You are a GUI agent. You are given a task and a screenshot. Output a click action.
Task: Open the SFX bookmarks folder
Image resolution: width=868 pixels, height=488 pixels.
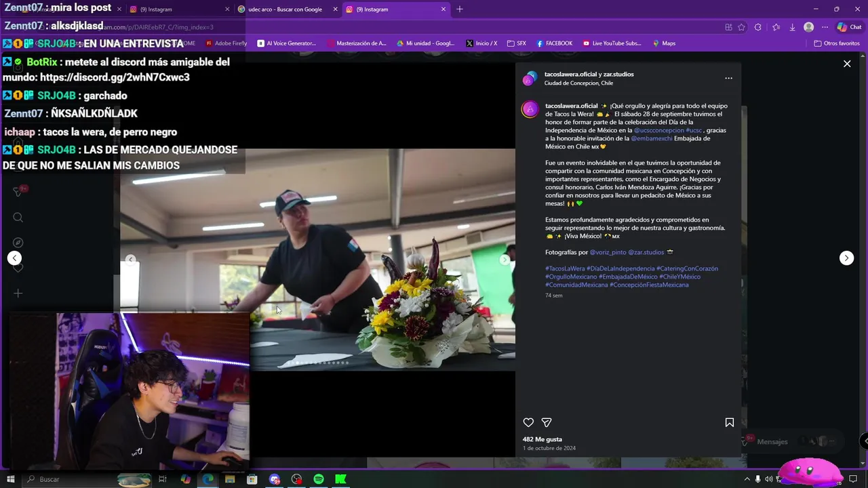tap(517, 43)
